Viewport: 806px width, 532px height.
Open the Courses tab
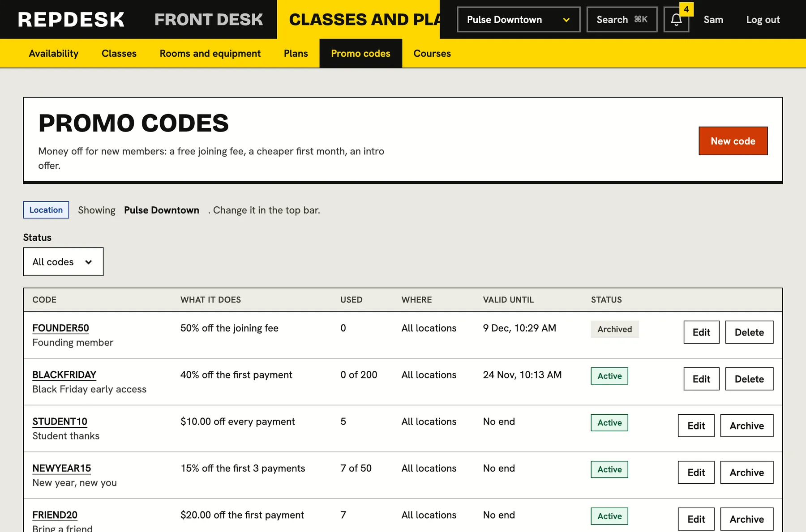(x=432, y=53)
